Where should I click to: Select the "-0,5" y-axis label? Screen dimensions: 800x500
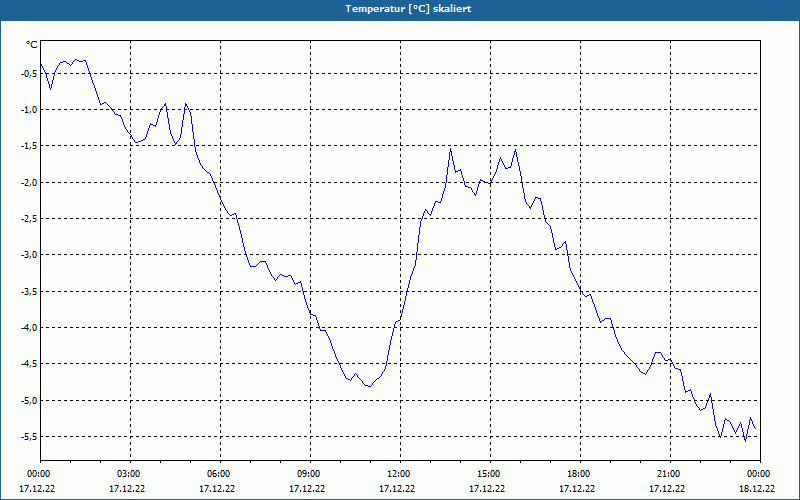point(29,73)
